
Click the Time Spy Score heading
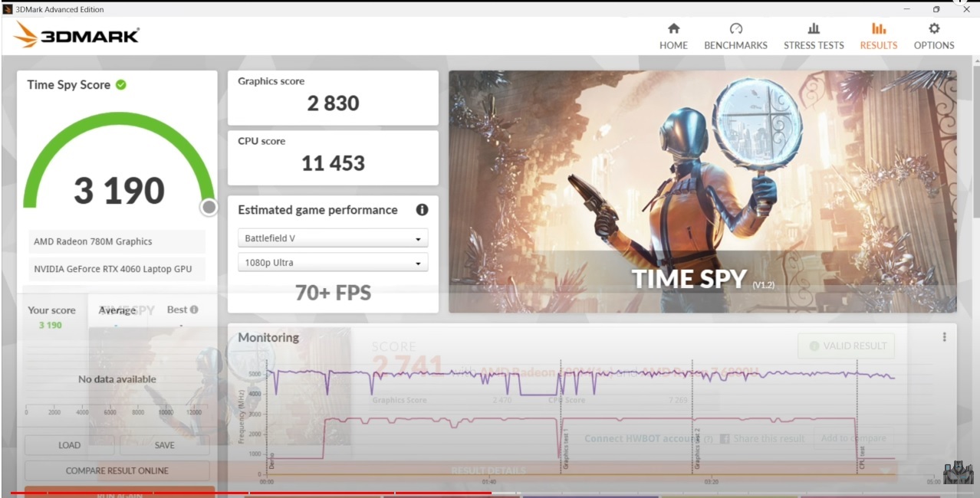69,85
